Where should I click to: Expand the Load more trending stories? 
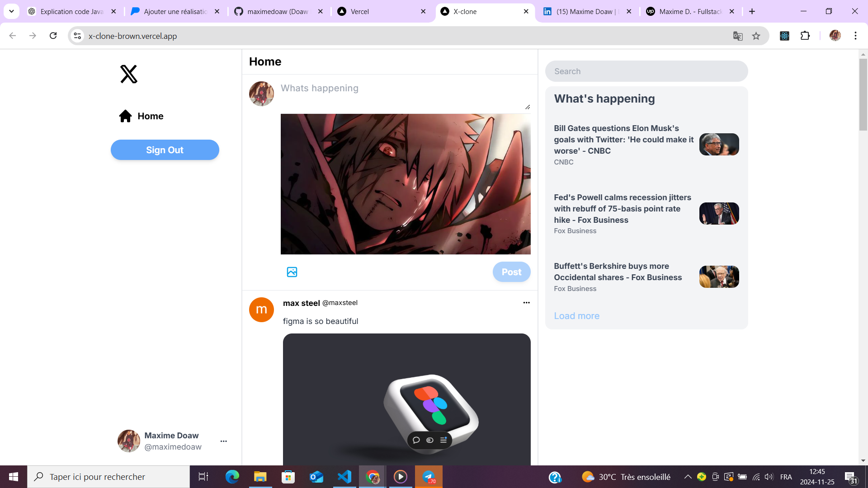coord(576,315)
